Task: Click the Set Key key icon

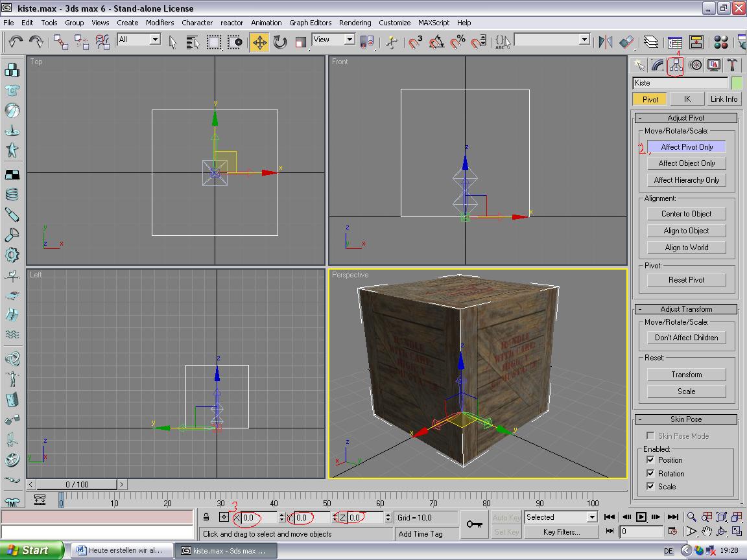Action: click(475, 524)
